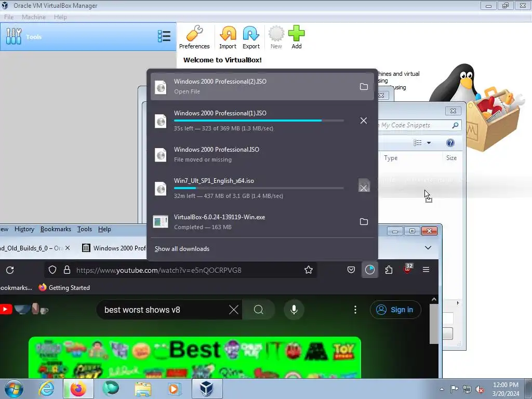This screenshot has height=399, width=532.
Task: Show hidden tray icons arrow
Action: [442, 389]
